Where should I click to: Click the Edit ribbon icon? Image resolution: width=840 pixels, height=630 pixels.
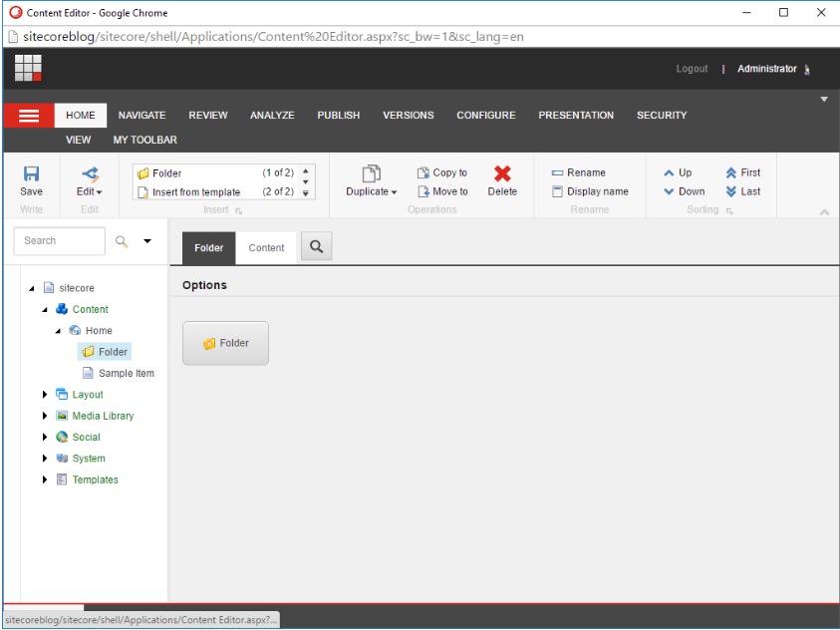point(90,173)
